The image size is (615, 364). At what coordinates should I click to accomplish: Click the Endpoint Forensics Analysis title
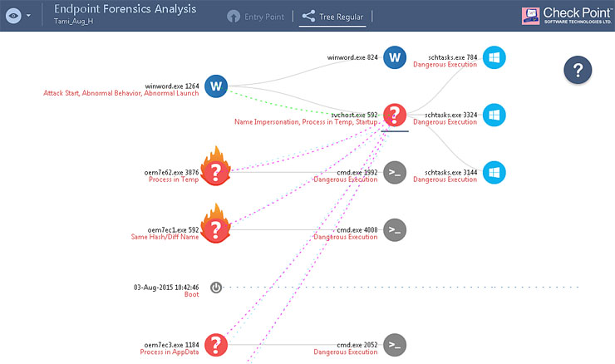click(125, 10)
